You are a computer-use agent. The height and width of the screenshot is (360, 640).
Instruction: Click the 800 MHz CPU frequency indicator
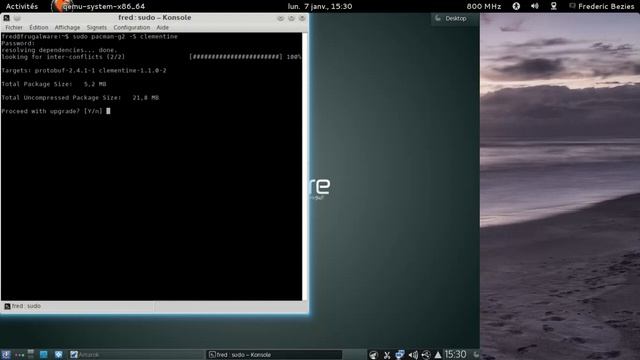(484, 6)
